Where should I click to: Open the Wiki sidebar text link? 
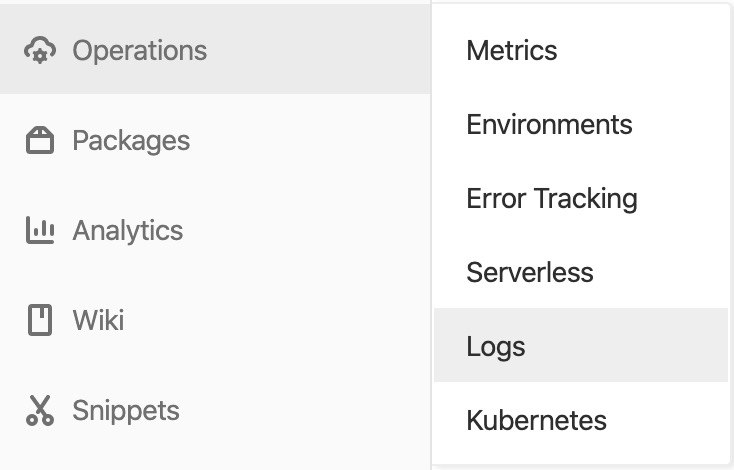coord(98,320)
